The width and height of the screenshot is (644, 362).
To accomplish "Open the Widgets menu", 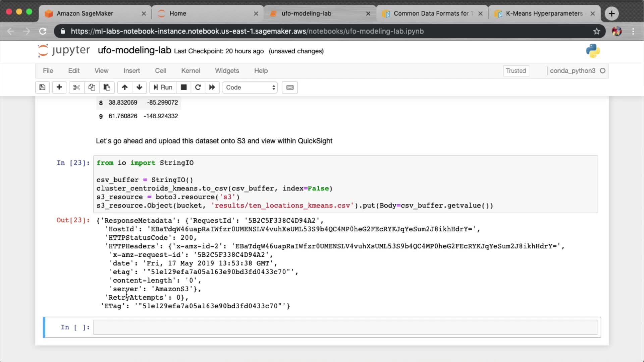I will click(x=227, y=71).
